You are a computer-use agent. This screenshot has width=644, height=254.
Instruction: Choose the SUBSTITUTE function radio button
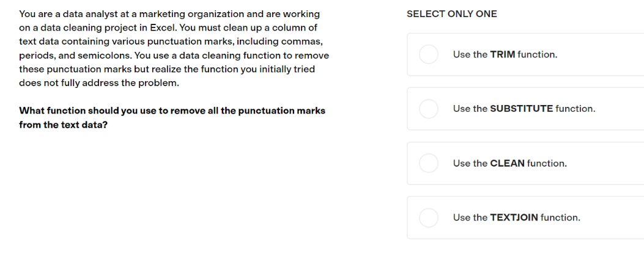pyautogui.click(x=428, y=109)
